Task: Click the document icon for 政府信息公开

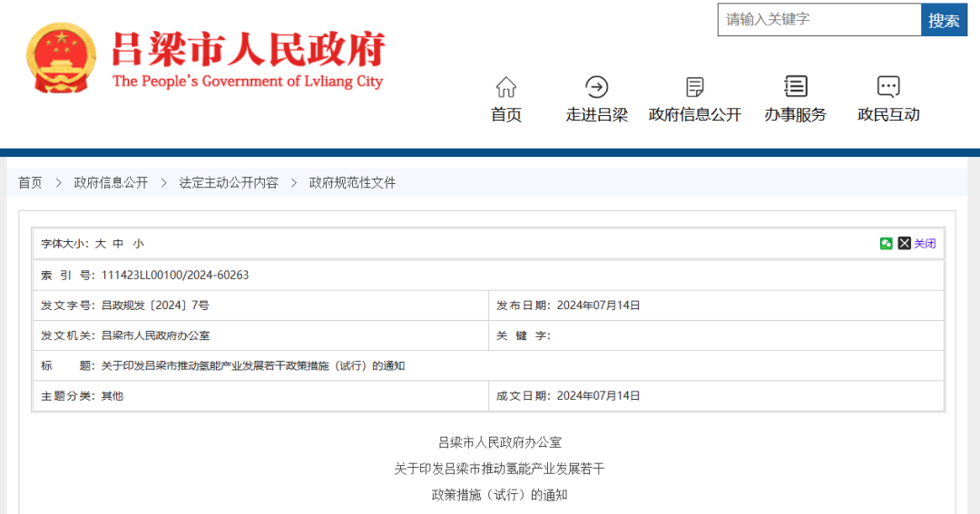Action: [x=695, y=87]
